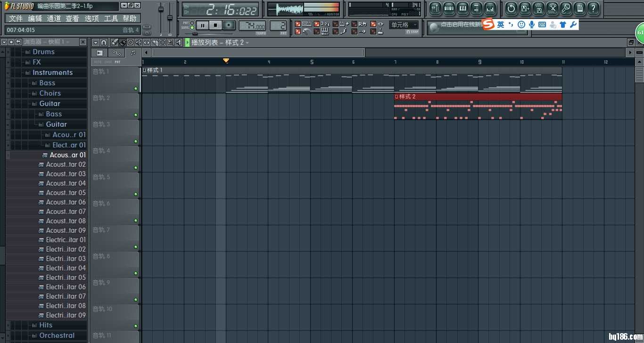Select the Electri..itar 05 preset
The image size is (644, 343).
[66, 278]
